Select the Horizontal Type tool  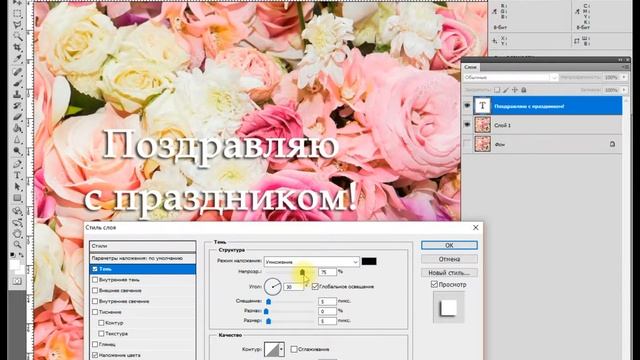click(x=17, y=176)
